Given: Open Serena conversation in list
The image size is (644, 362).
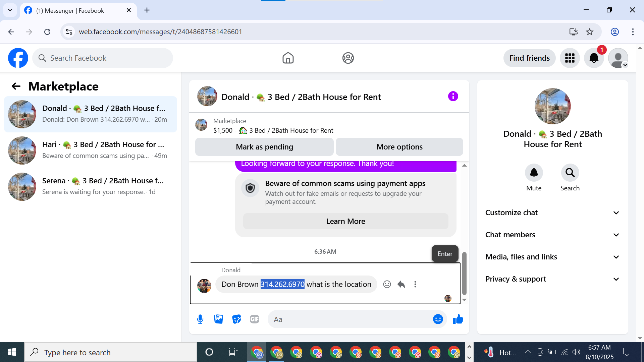Looking at the screenshot, I should point(91,186).
